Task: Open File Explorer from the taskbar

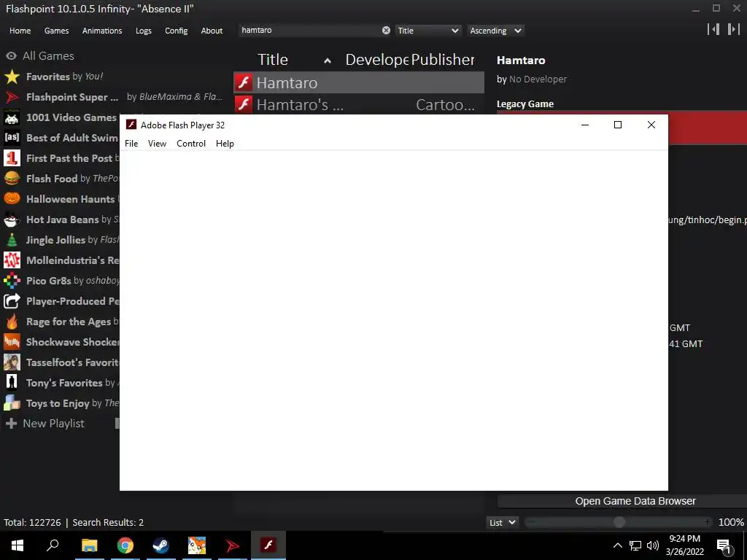Action: [89, 545]
